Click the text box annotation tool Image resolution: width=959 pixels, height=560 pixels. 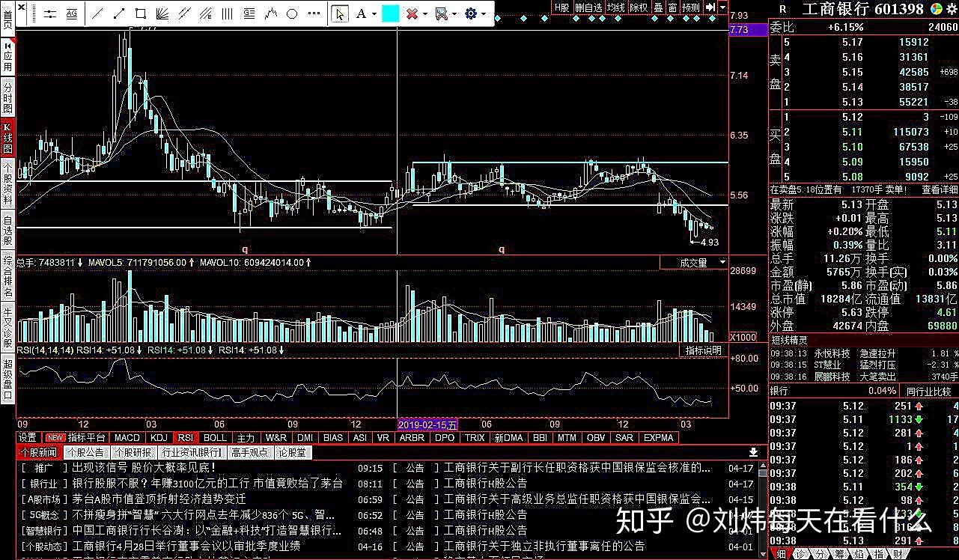(x=249, y=13)
